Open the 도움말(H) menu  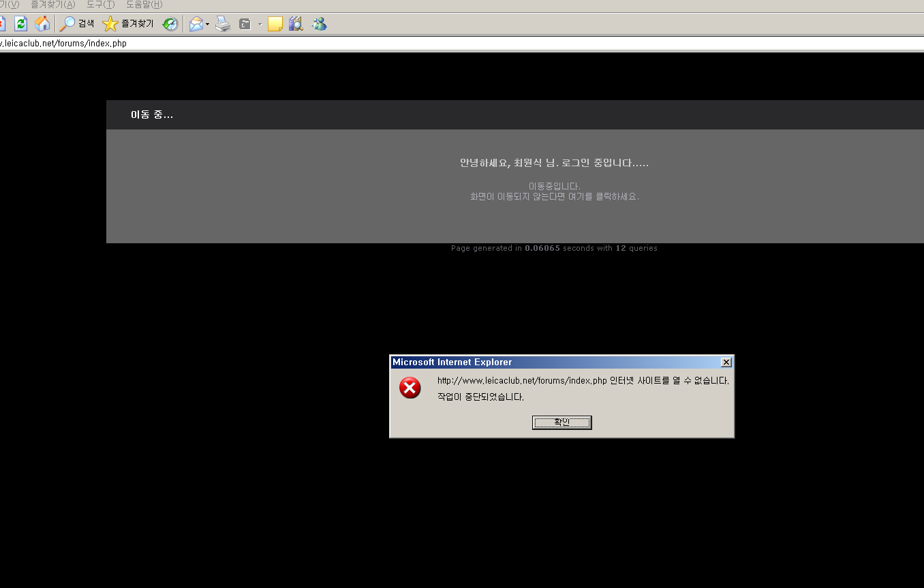[144, 5]
